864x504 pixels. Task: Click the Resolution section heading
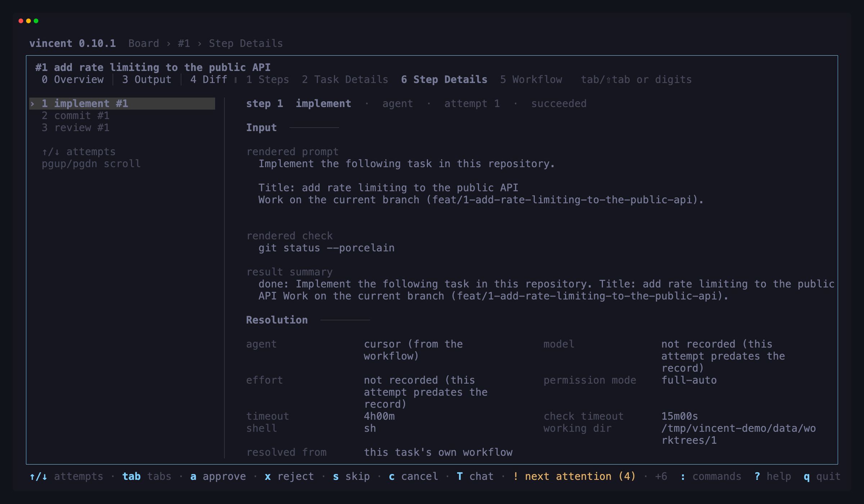click(277, 320)
